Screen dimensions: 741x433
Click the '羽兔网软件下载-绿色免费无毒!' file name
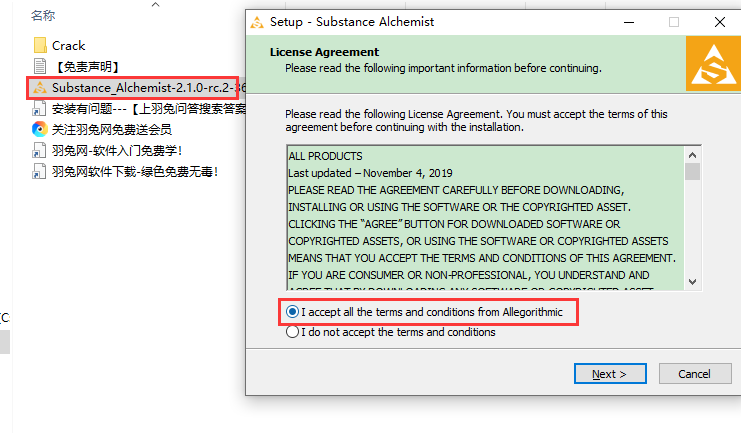pyautogui.click(x=135, y=172)
